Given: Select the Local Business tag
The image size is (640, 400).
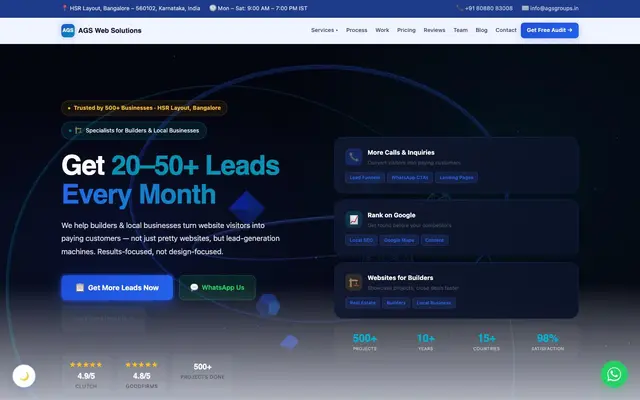Looking at the screenshot, I should pos(434,303).
